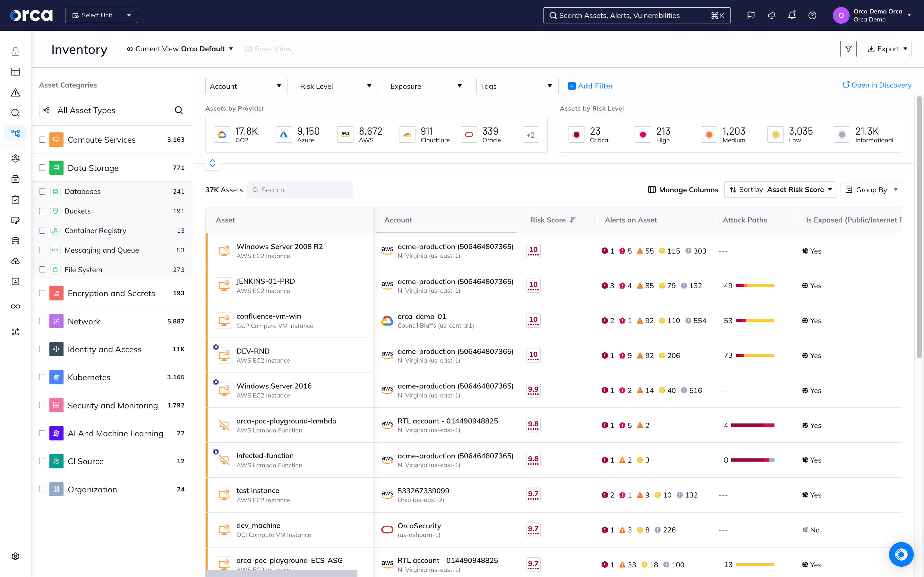The width and height of the screenshot is (924, 577).
Task: Open the Manage Columns control
Action: [683, 190]
